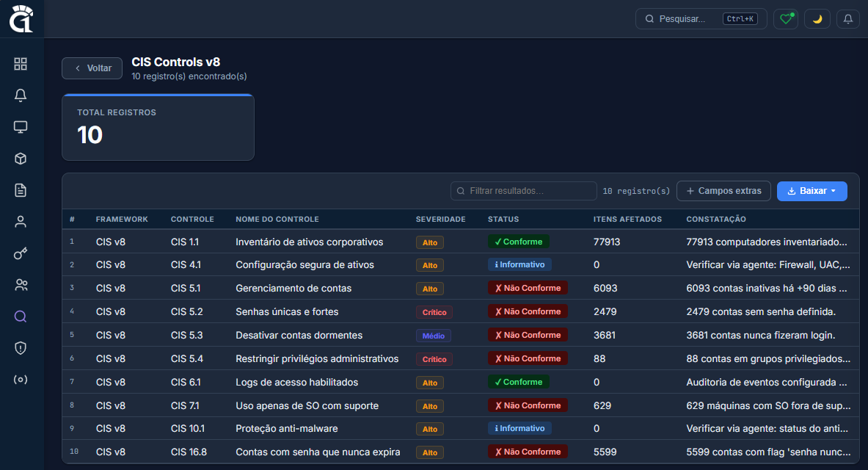Click Conforme status badge for CIS 1.1
The height and width of the screenshot is (470, 868).
[519, 242]
